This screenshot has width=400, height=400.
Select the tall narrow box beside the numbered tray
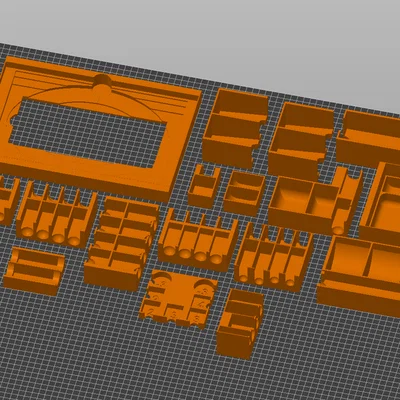pos(239,323)
